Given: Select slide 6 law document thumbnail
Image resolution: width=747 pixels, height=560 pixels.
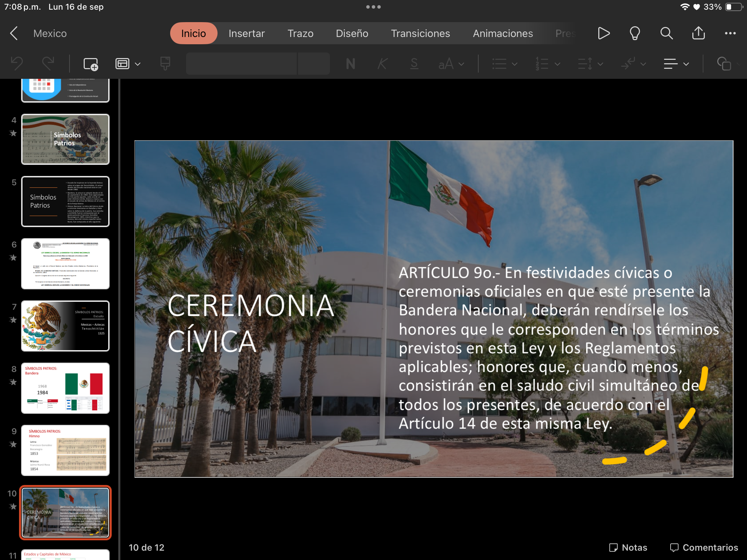Looking at the screenshot, I should 65,264.
